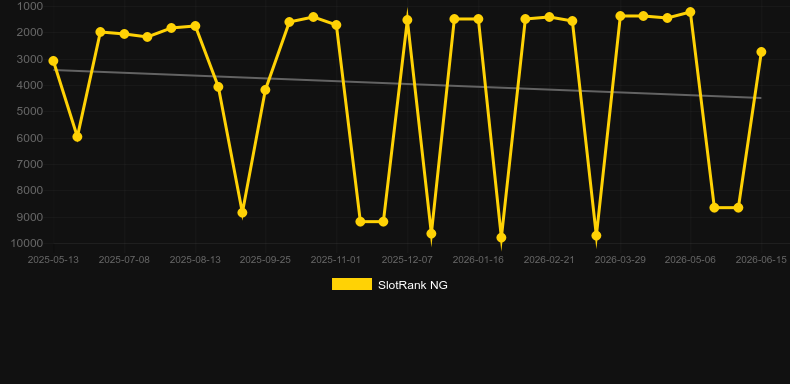Select the data point at 2025-07-08

[124, 34]
